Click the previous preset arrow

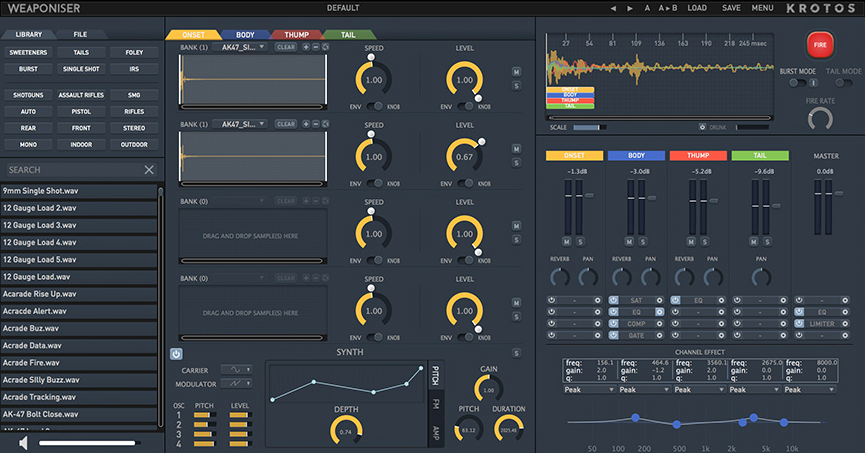click(x=612, y=8)
